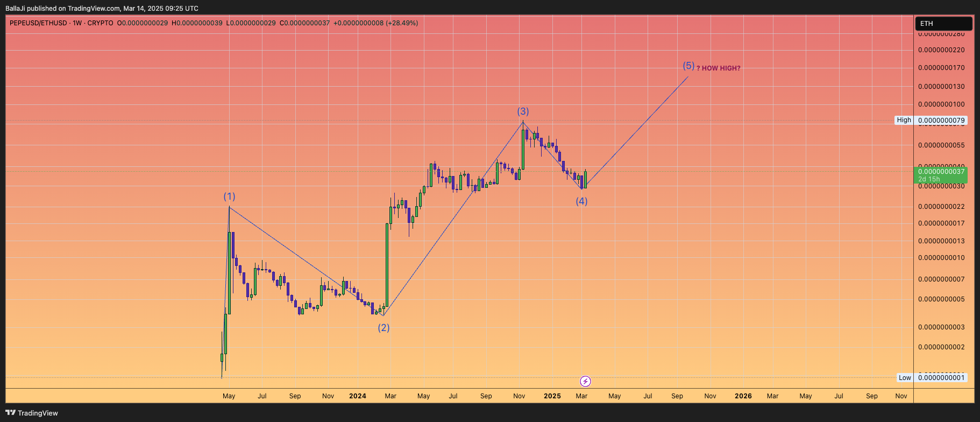Click the '? HOW HIGH?' annotation text
980x422 pixels.
pos(719,68)
